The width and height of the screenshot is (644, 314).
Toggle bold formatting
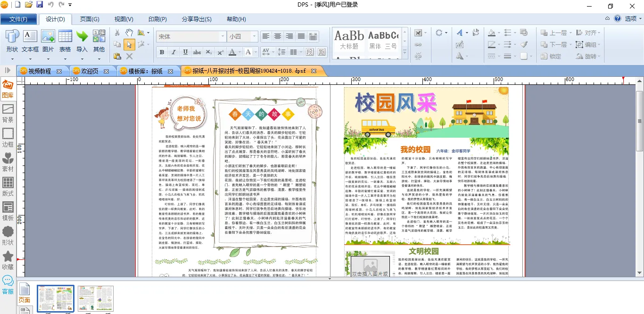tap(162, 52)
